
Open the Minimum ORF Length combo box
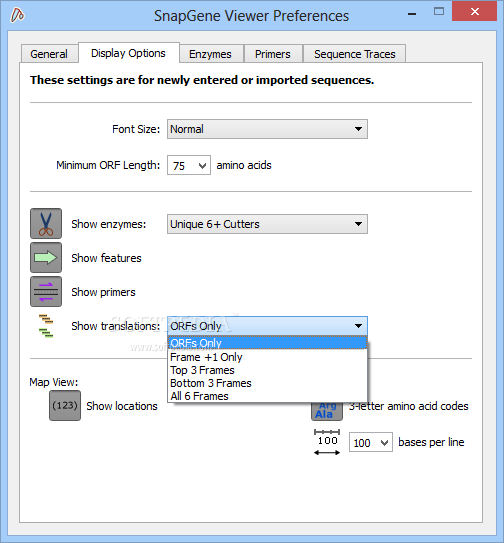click(189, 165)
